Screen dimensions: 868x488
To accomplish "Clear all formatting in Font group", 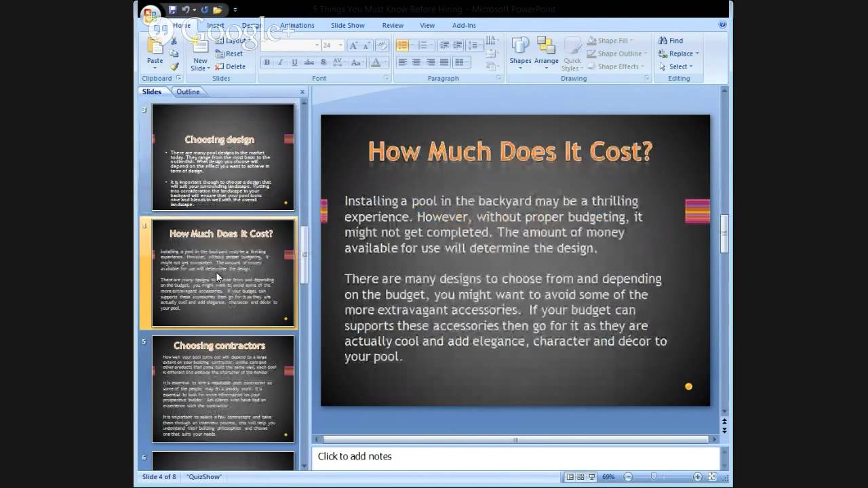I will (x=382, y=45).
